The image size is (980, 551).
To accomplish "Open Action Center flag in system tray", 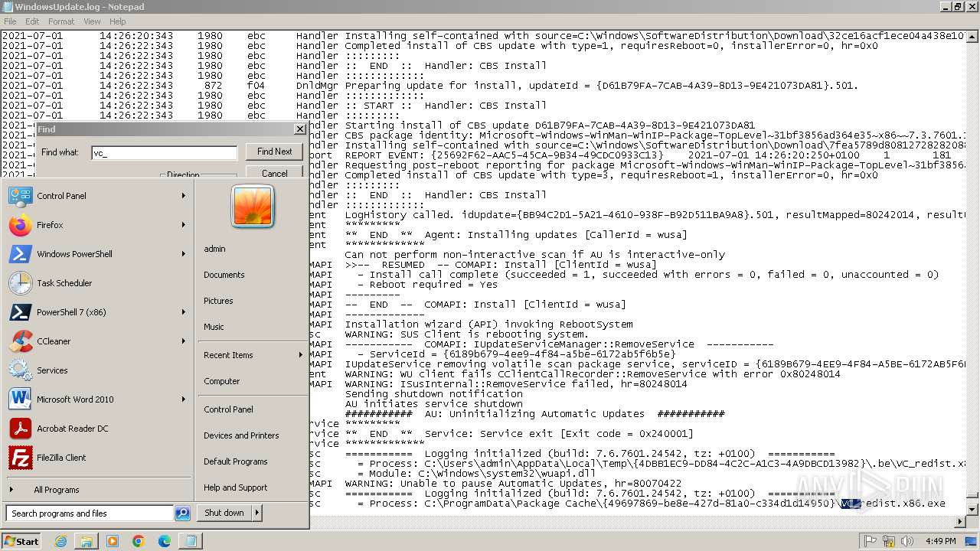I will point(871,541).
